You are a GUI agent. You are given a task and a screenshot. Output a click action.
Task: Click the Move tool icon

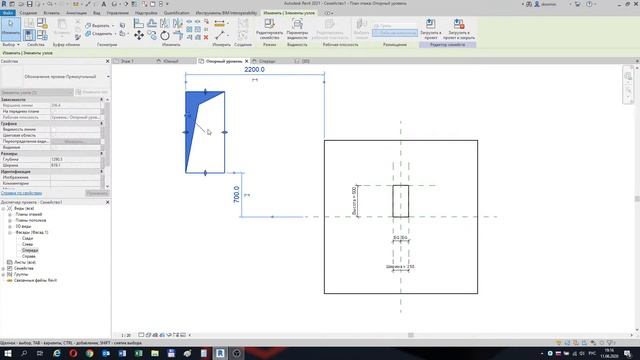pyautogui.click(x=139, y=36)
